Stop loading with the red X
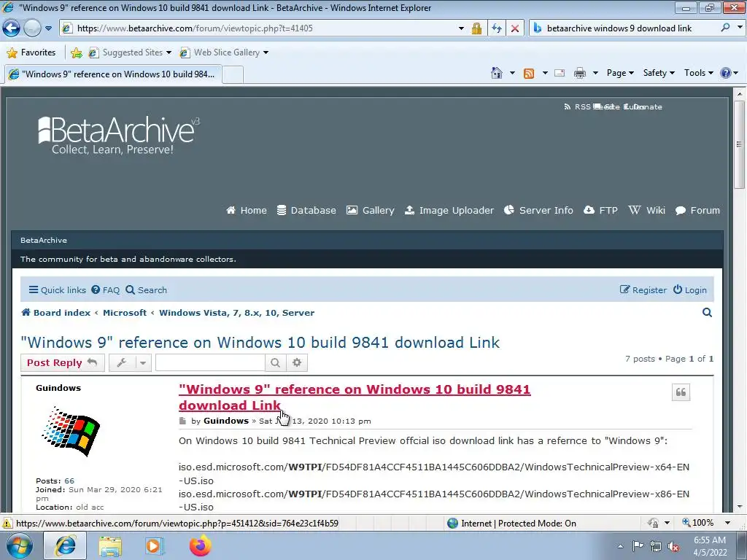 point(515,28)
